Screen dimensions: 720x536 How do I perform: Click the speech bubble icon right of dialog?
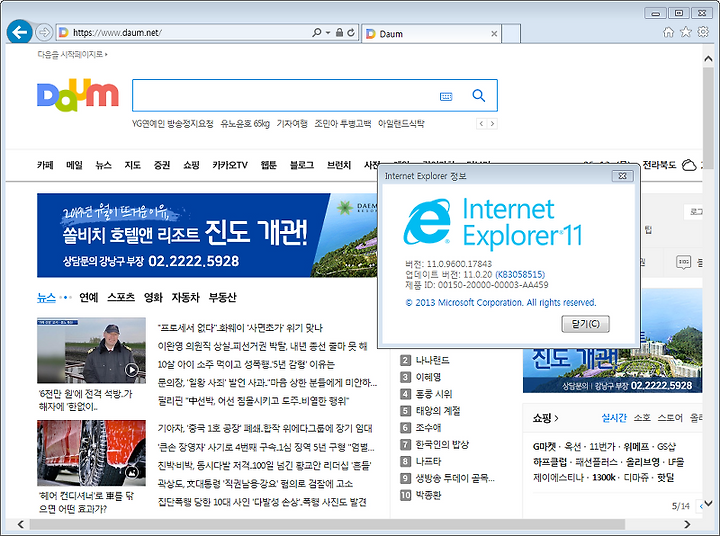683,262
